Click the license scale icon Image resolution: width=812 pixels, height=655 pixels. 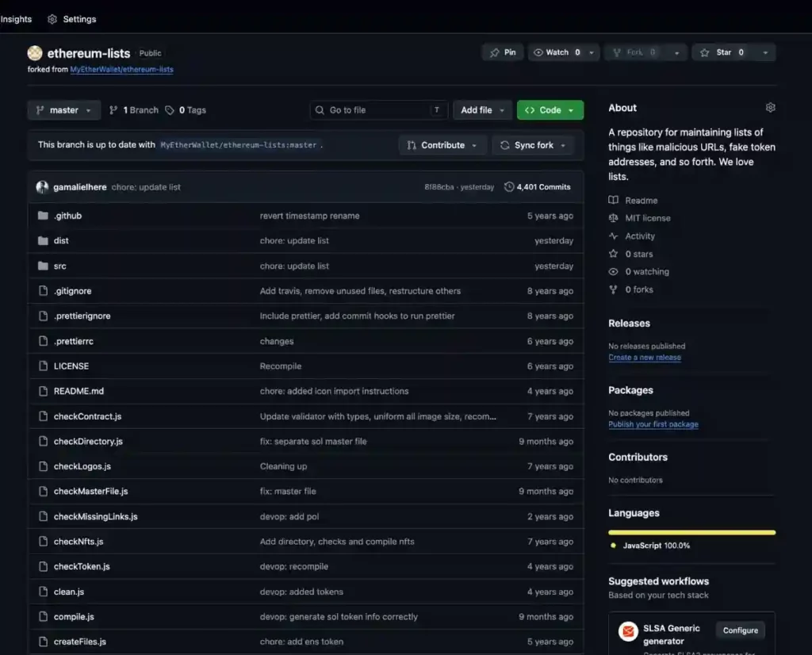pyautogui.click(x=613, y=218)
